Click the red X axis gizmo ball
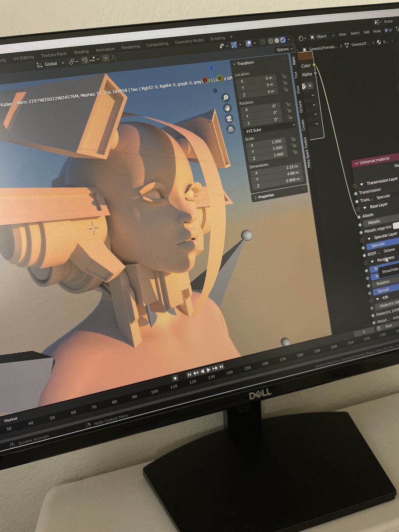The width and height of the screenshot is (399, 532). coord(205,80)
